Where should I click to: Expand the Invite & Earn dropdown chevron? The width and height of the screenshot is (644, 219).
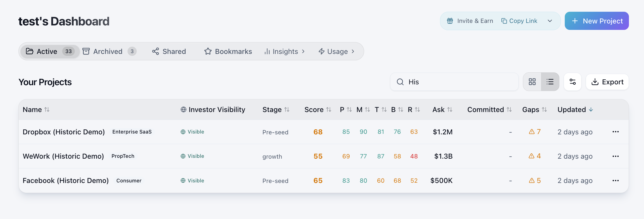[550, 21]
